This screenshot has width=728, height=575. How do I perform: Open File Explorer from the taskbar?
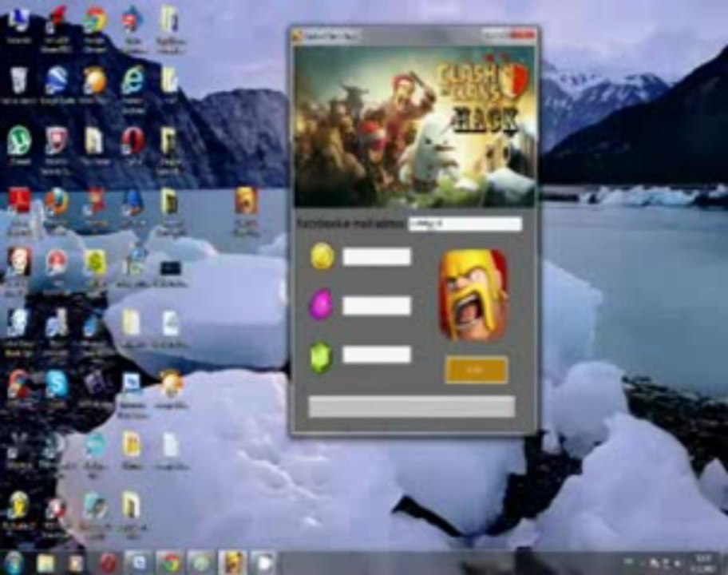coord(45,563)
